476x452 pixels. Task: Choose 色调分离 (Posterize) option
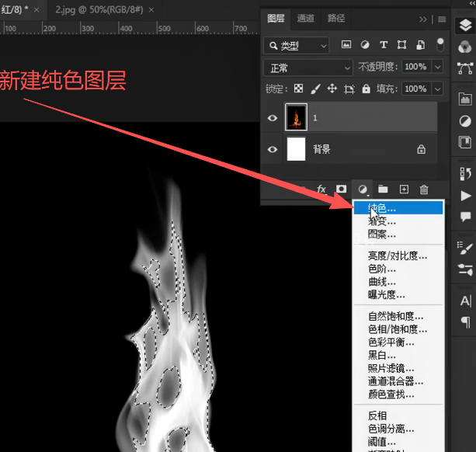tap(398, 429)
